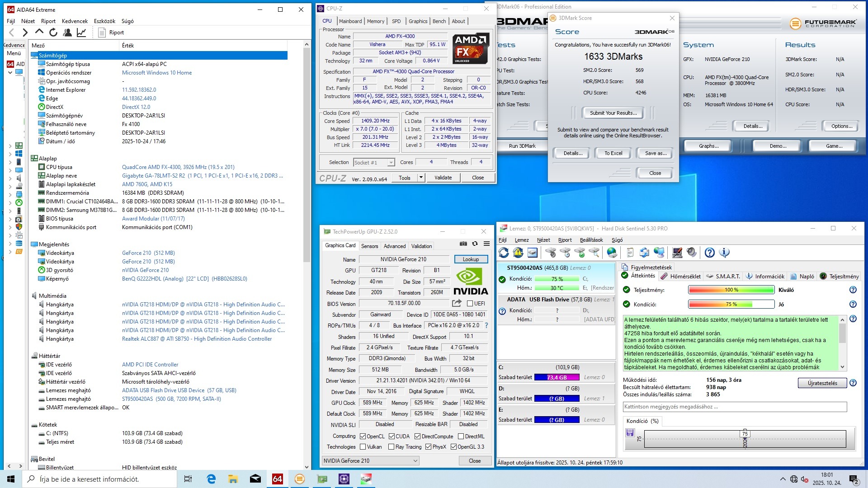This screenshot has height=488, width=868.
Task: Open the Mainboard tab in CPU-Z
Action: 350,21
